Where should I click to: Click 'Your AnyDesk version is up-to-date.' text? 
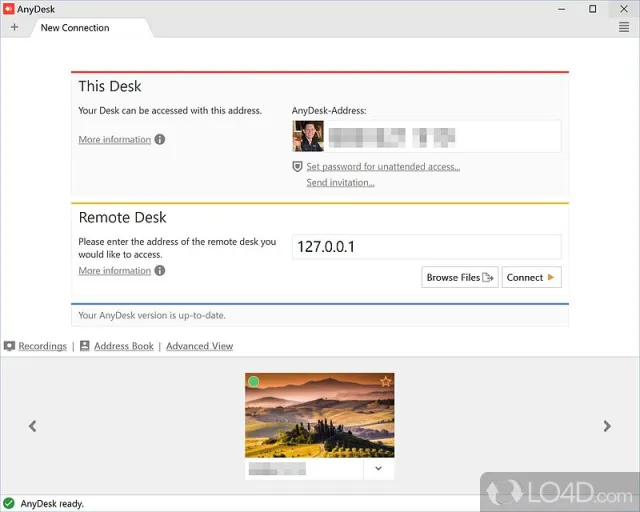152,315
